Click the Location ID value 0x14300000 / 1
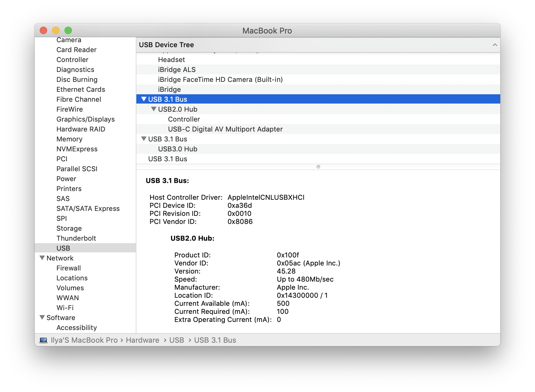 pos(302,295)
